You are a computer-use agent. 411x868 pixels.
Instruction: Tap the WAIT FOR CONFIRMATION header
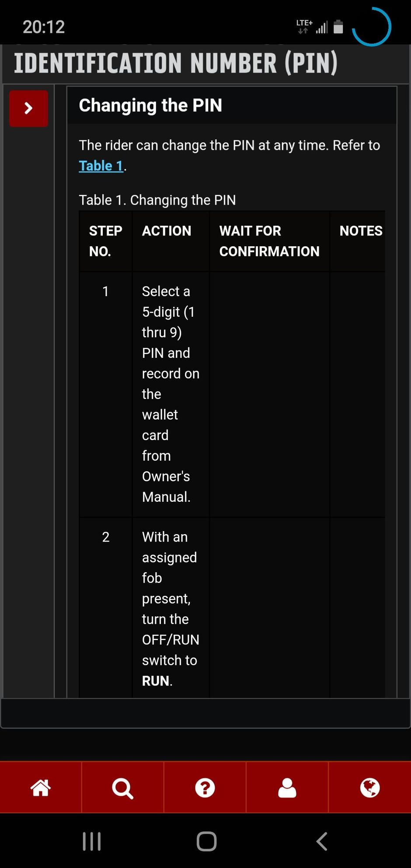click(x=269, y=241)
